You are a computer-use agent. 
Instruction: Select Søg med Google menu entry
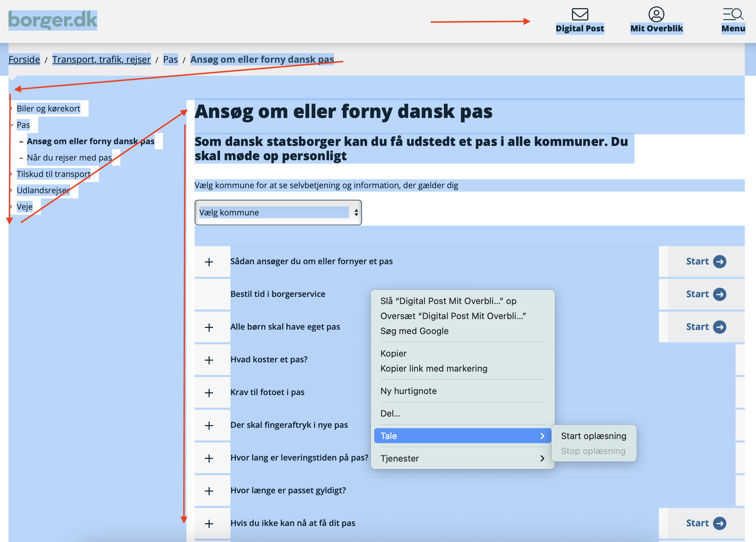(x=463, y=331)
